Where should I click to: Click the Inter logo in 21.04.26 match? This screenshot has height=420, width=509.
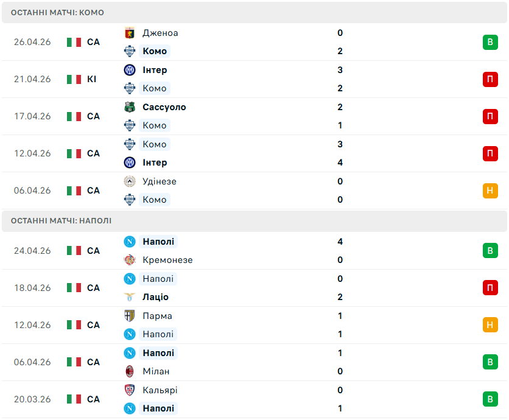point(130,70)
